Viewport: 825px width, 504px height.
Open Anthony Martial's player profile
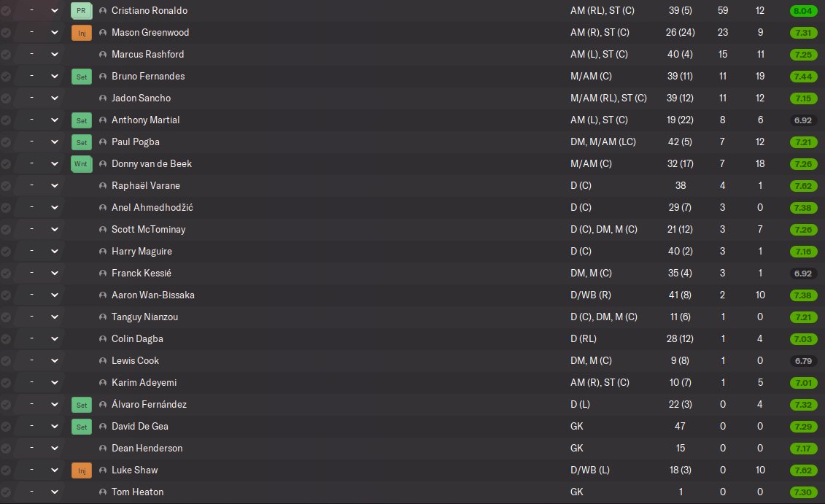pos(145,120)
